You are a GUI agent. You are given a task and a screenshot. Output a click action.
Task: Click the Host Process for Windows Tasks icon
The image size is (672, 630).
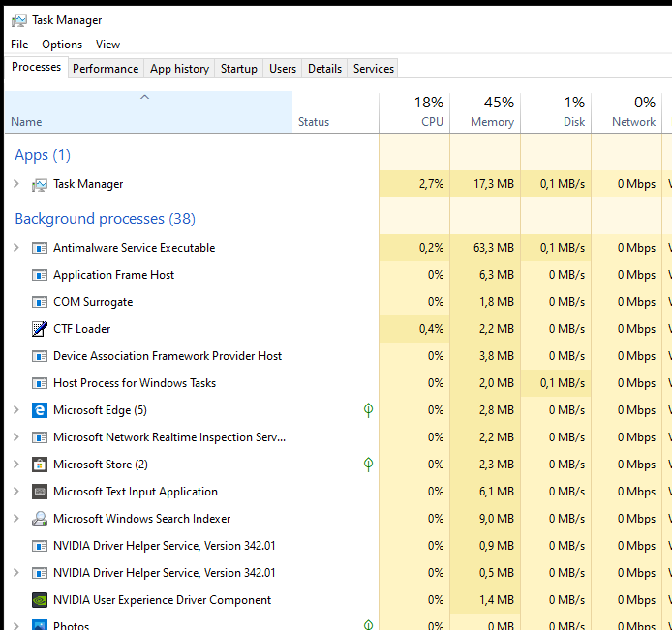pyautogui.click(x=40, y=383)
